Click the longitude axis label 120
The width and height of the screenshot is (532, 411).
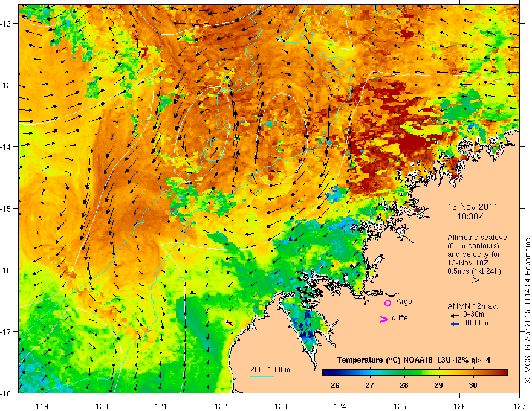[102, 406]
